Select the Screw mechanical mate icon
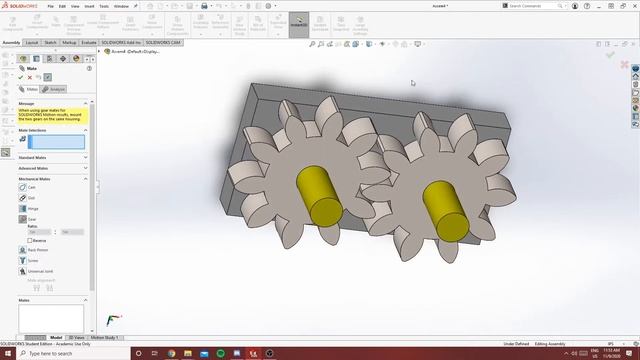This screenshot has height=360, width=640. 22,260
